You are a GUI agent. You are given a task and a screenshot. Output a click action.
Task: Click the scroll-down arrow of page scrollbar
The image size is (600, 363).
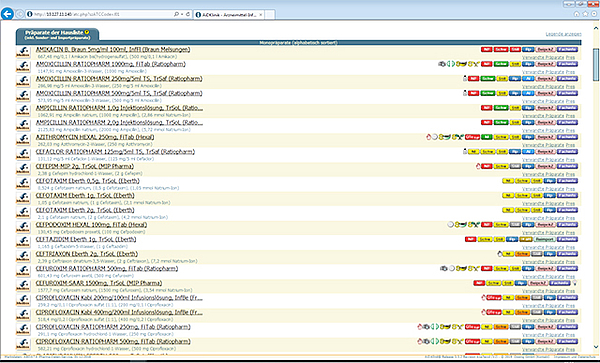coord(596,347)
